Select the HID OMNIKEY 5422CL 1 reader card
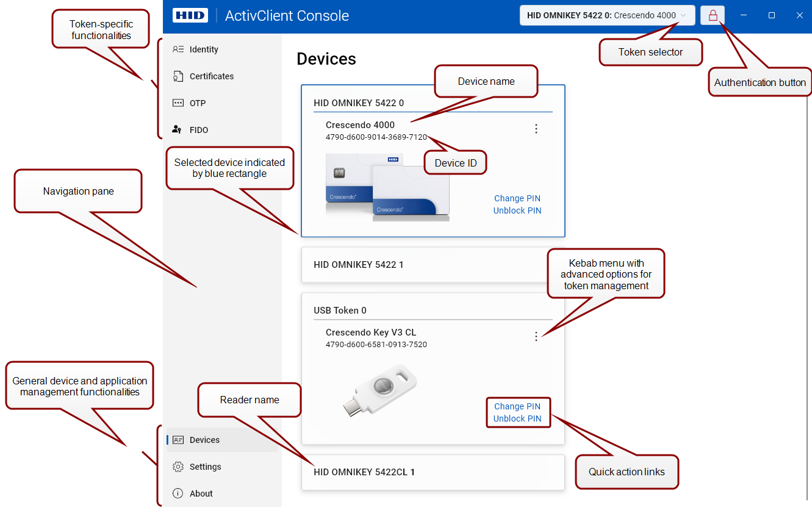Screen dimensions: 812x507 pyautogui.click(x=433, y=472)
